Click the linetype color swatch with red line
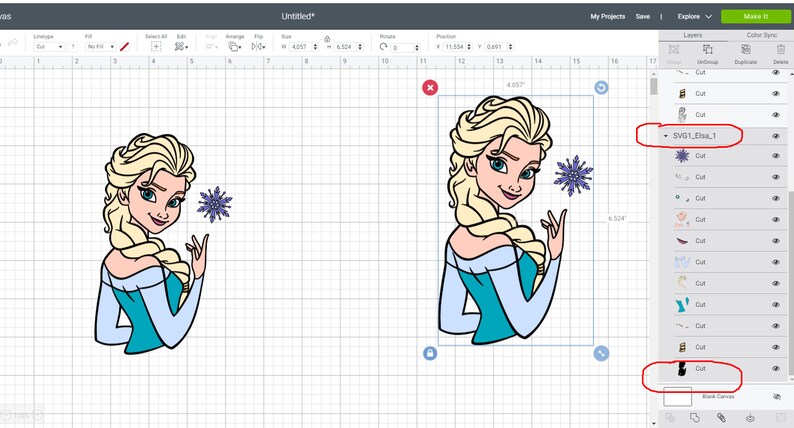This screenshot has width=794, height=428. point(125,47)
